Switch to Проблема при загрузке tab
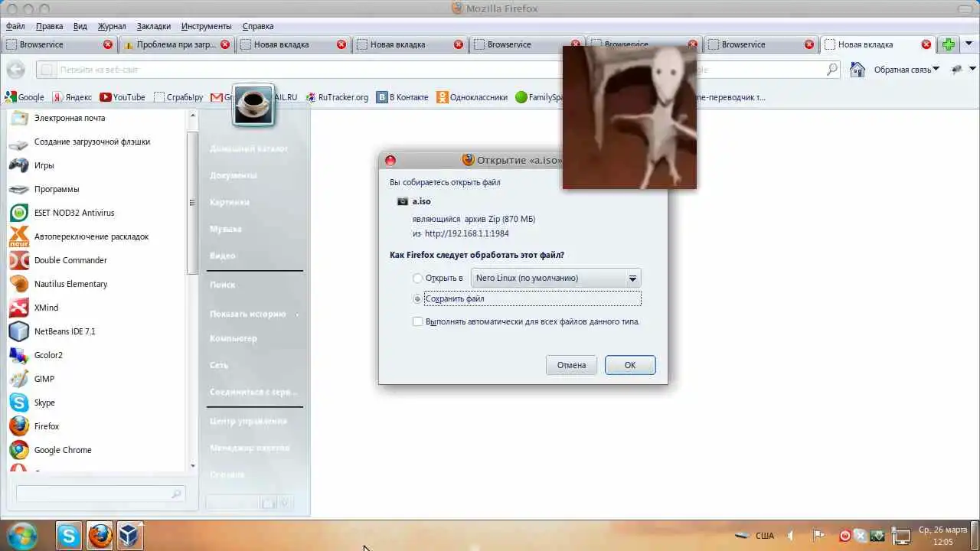Screen dimensions: 980x551 177,44
